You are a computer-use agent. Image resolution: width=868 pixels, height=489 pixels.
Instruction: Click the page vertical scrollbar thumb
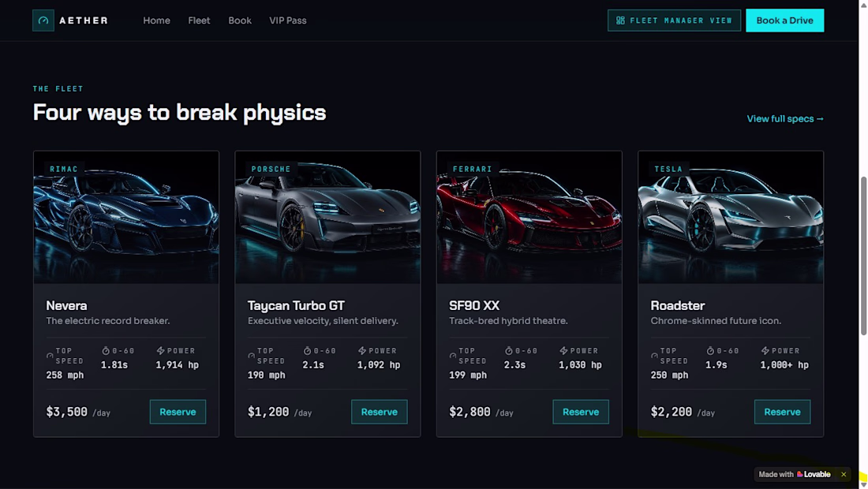(x=863, y=256)
